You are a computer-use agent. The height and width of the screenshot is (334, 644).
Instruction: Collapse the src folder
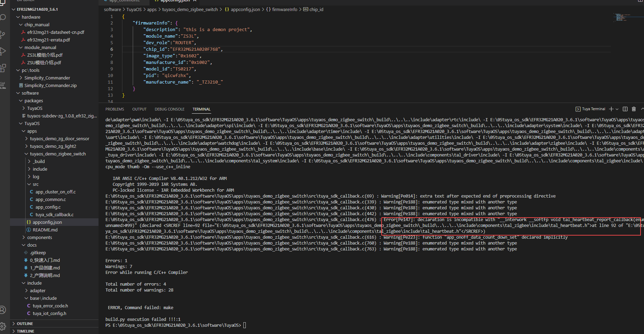(x=29, y=184)
